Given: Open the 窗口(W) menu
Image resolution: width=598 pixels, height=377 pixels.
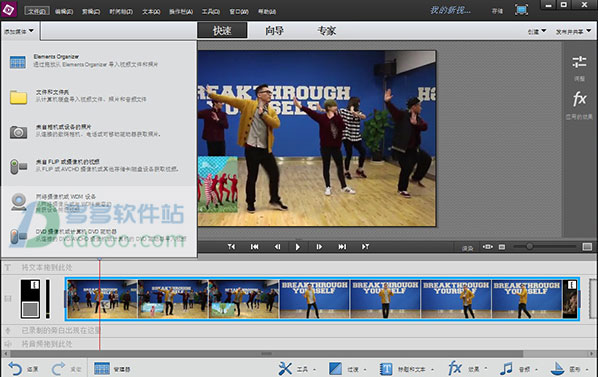Looking at the screenshot, I should (x=239, y=11).
